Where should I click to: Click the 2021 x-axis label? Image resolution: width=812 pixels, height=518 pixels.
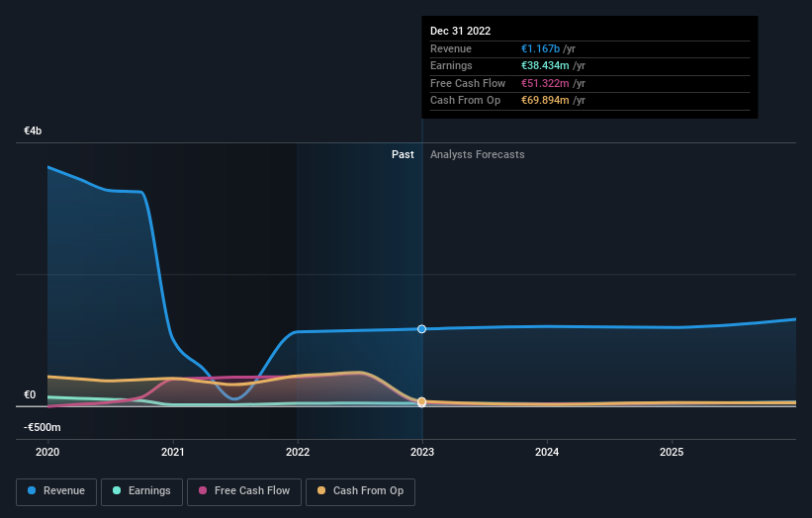coord(172,453)
